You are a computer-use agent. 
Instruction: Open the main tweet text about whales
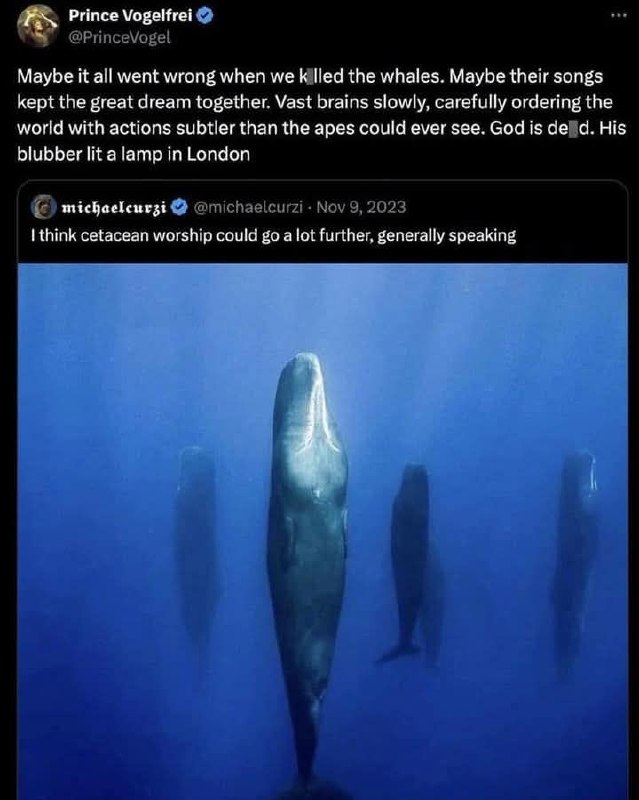pos(322,115)
